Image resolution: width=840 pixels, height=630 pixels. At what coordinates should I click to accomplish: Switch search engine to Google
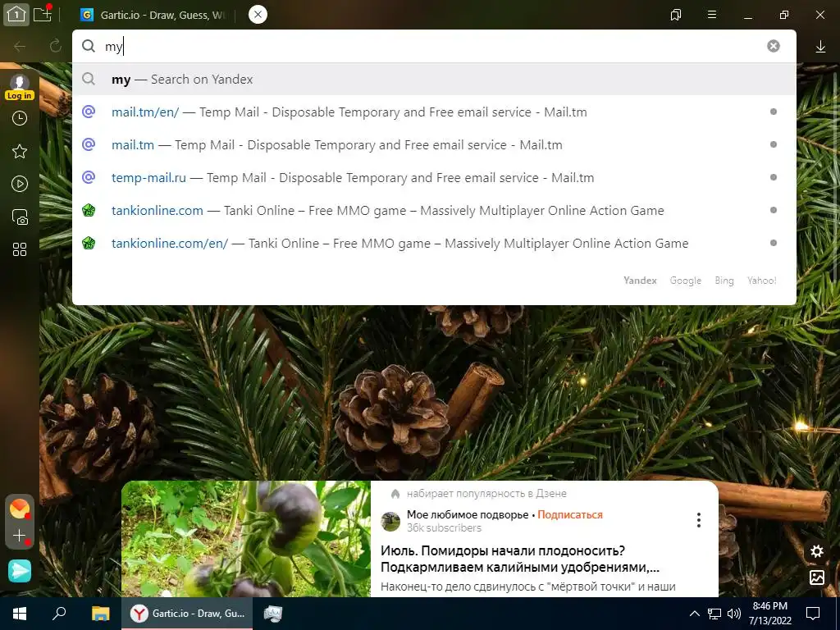pyautogui.click(x=685, y=281)
